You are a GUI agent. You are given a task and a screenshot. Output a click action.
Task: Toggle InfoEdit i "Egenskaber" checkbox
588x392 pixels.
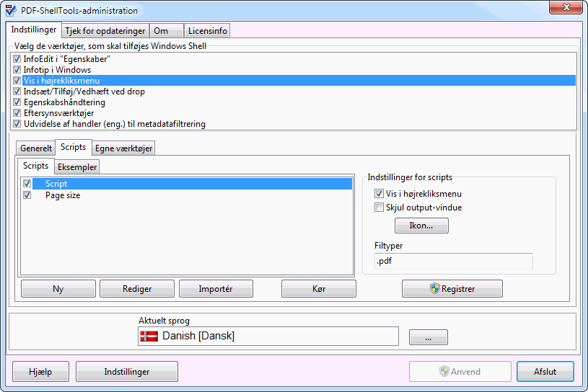point(17,59)
